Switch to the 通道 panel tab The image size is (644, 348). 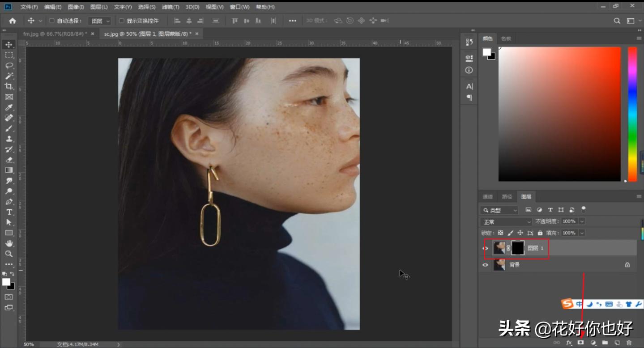[x=487, y=197]
